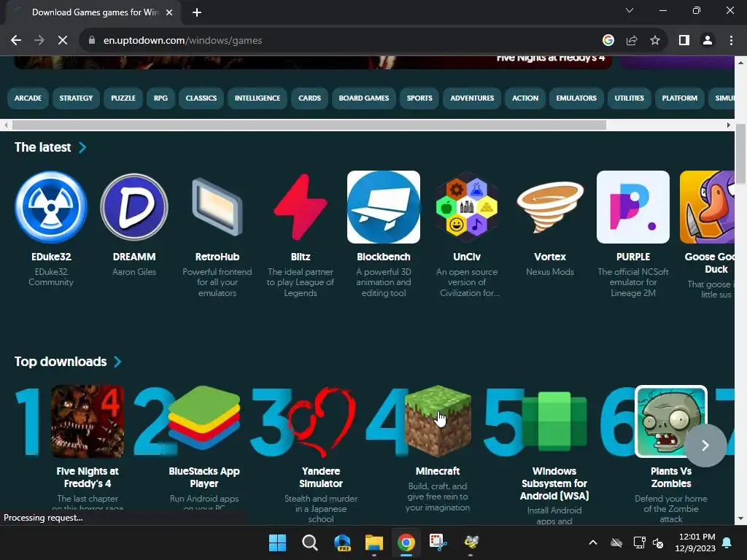Select the PUZZLE category
This screenshot has height=560, width=747.
pos(123,98)
